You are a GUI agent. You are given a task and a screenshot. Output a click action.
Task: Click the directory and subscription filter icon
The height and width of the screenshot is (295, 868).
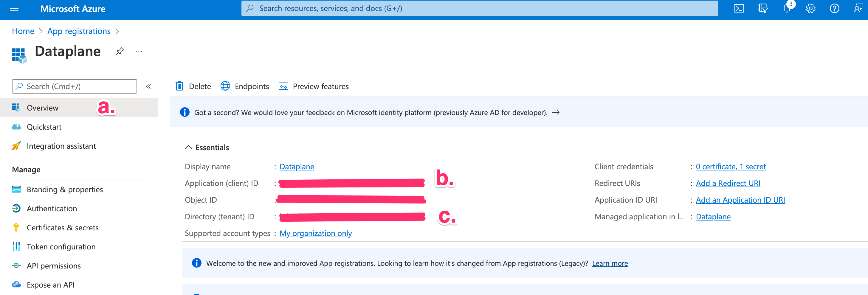762,8
